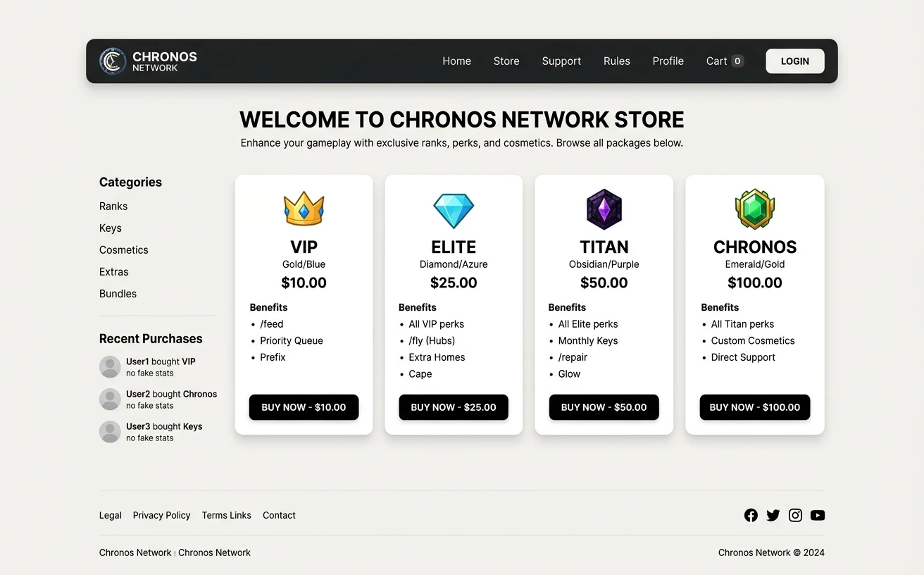Go to Home in the navigation bar
924x575 pixels.
point(456,61)
